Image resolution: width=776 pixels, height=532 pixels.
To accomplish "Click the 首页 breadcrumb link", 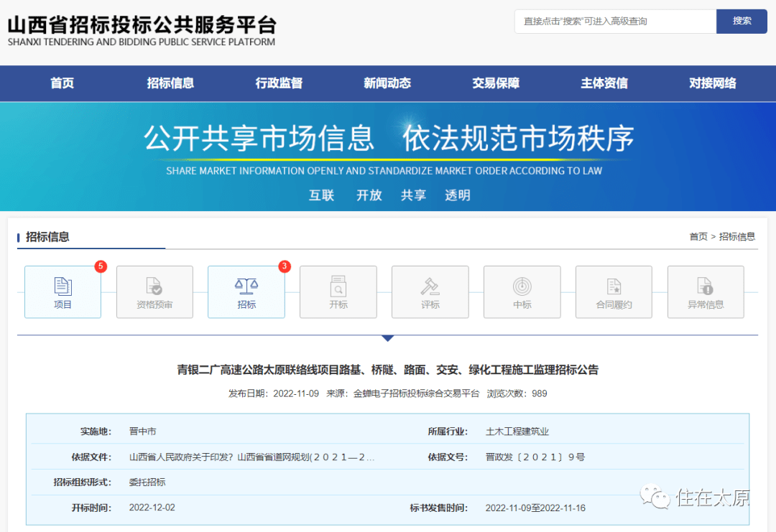I will (x=698, y=237).
